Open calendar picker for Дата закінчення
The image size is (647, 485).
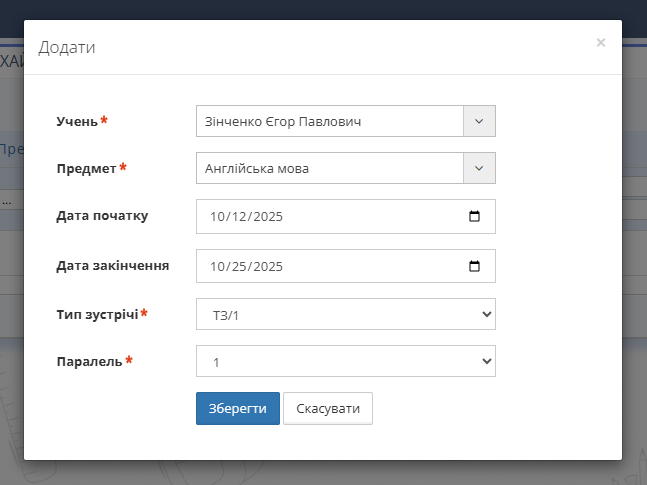[x=474, y=266]
